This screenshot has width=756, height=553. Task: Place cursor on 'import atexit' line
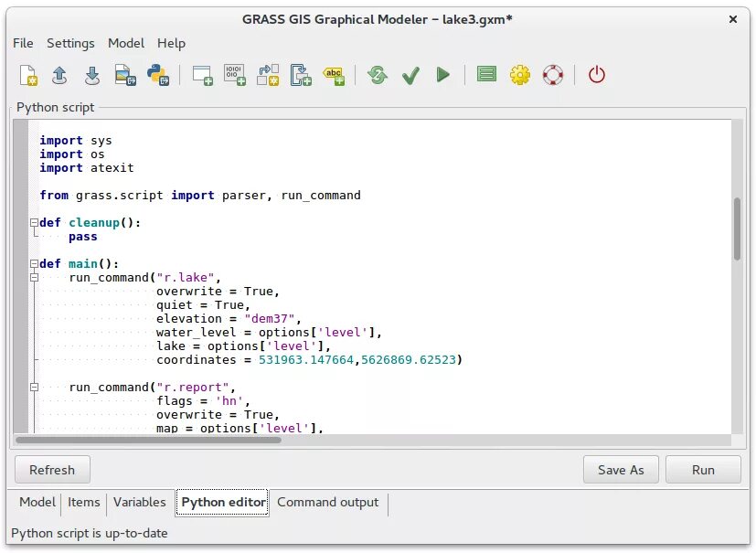pos(86,168)
